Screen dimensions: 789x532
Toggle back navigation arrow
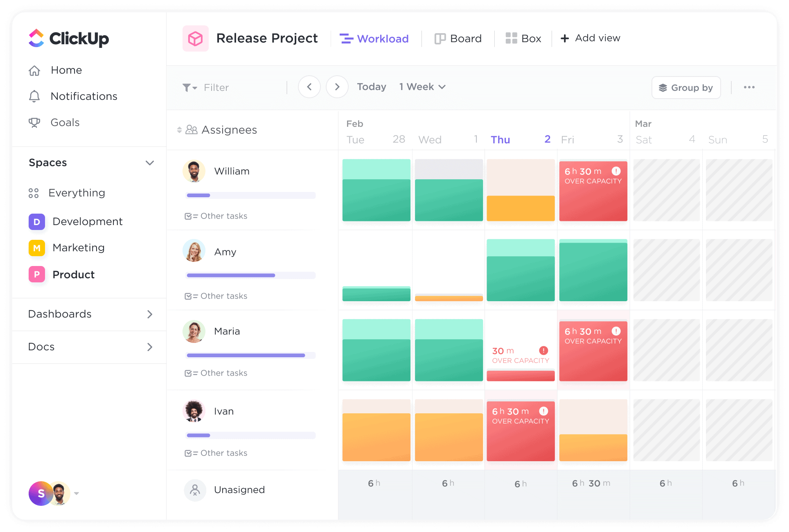[309, 87]
